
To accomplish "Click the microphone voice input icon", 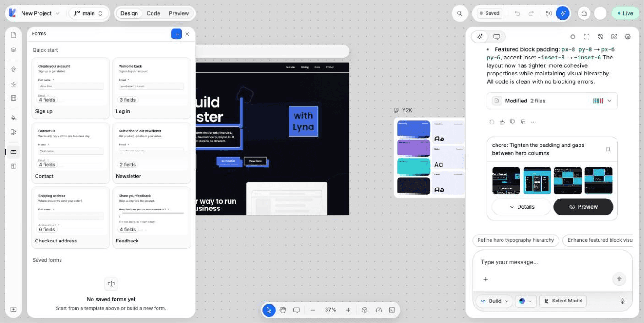I will pyautogui.click(x=622, y=301).
